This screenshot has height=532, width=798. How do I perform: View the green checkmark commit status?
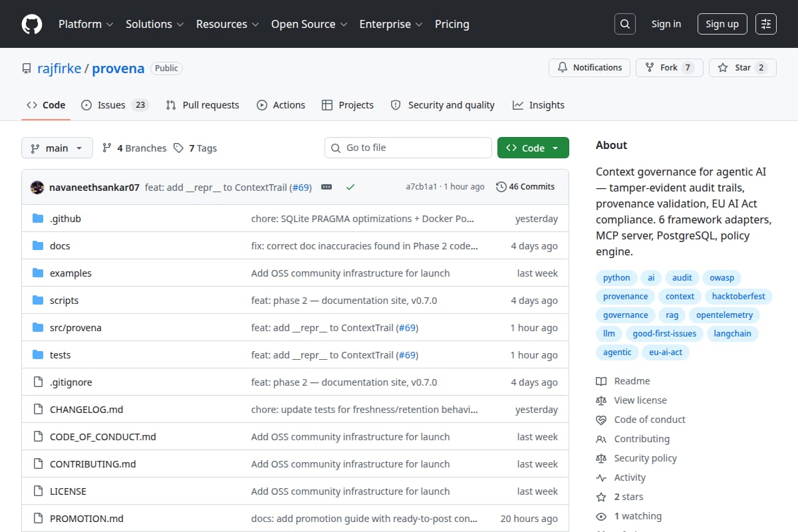(x=350, y=187)
